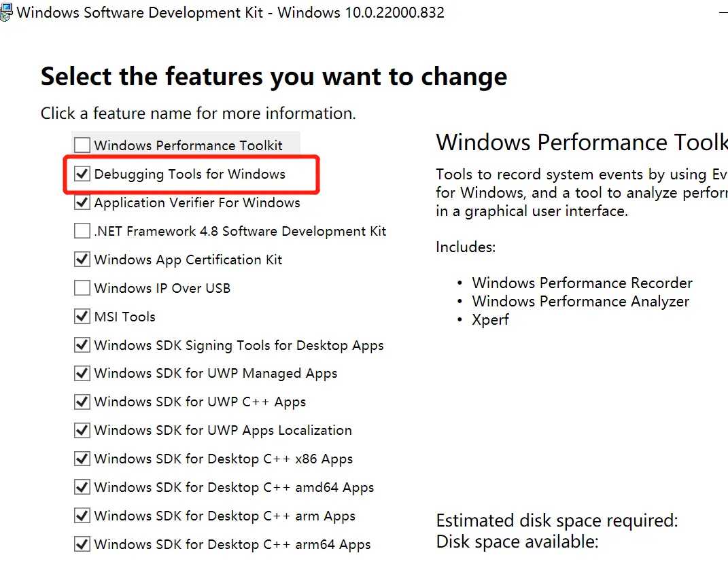Viewport: 728px width, 568px height.
Task: Select the Windows Performance Toolkit feature name
Action: [x=188, y=145]
